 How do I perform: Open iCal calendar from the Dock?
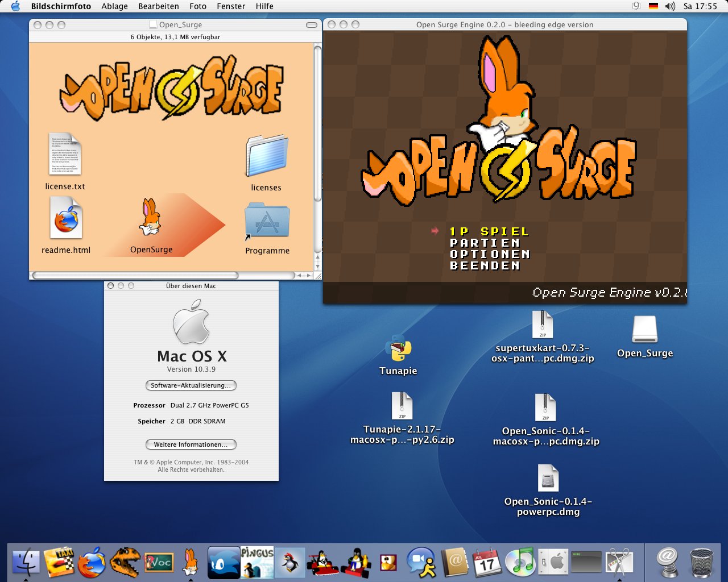pos(487,562)
